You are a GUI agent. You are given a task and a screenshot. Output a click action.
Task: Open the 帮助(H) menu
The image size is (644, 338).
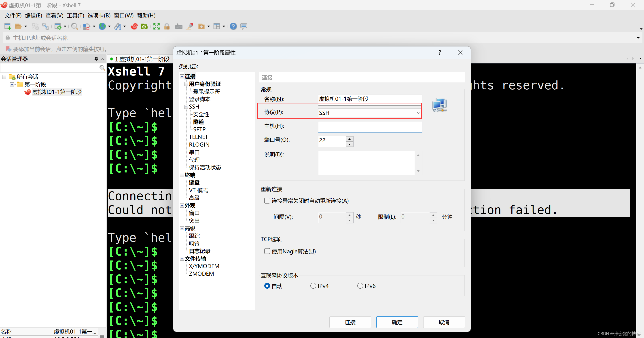click(x=146, y=15)
